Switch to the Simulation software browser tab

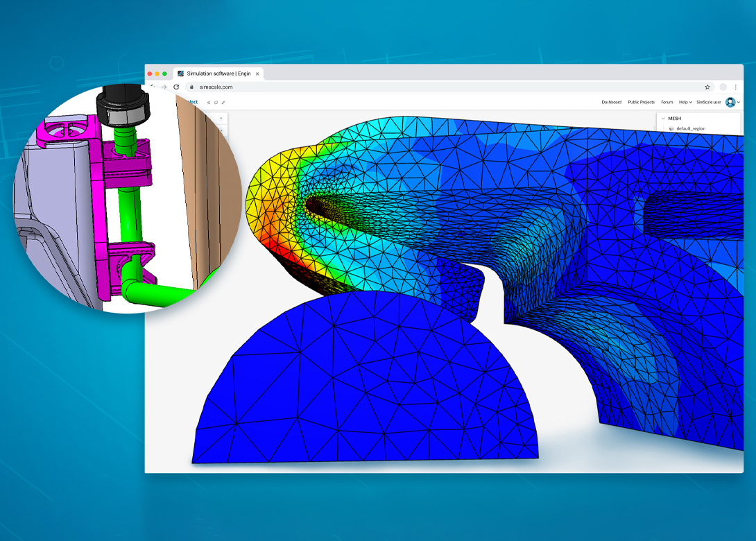(218, 74)
